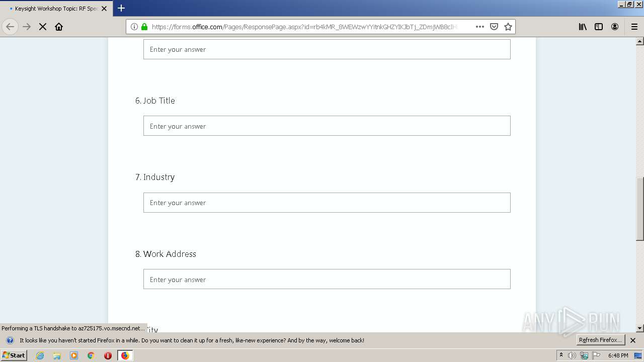
Task: Open Windows Media Player from taskbar
Action: 74,355
